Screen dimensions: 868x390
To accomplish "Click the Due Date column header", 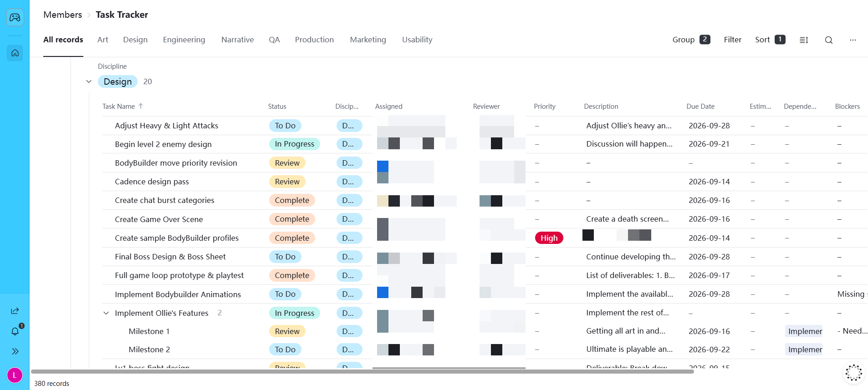I will [x=700, y=106].
